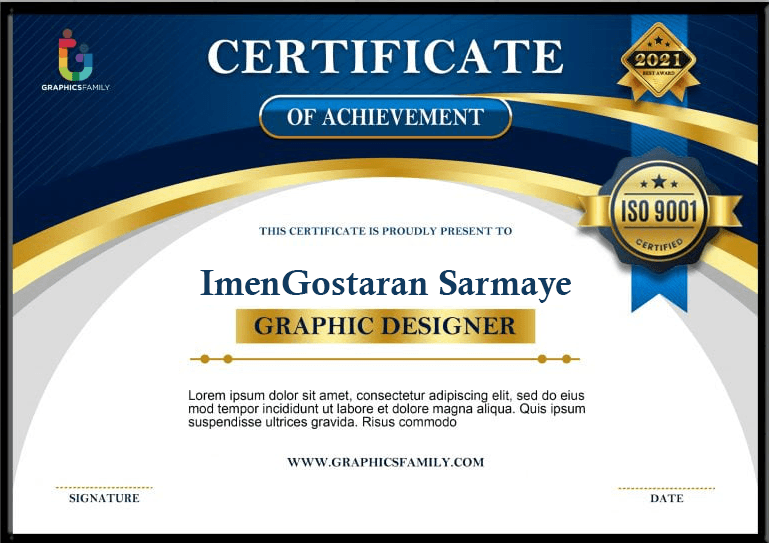Click the Lorem ipsum description paragraph
The height and width of the screenshot is (543, 769).
click(385, 409)
